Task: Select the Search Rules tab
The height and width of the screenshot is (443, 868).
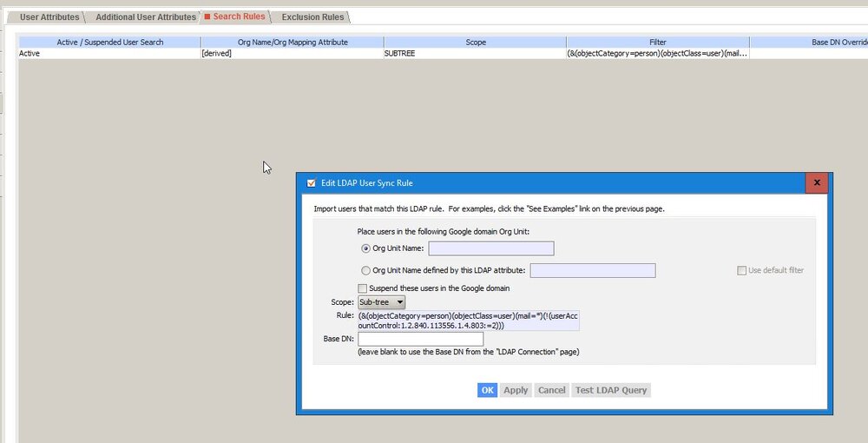Action: click(x=239, y=17)
